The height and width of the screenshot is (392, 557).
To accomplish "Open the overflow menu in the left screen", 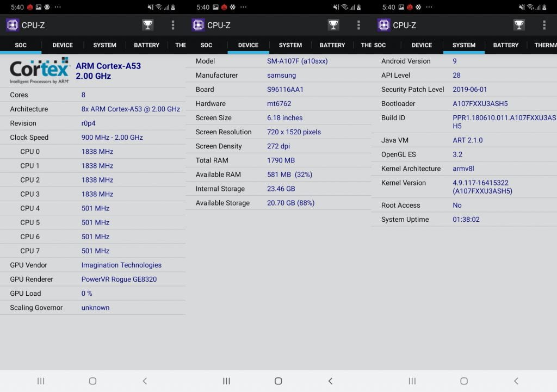I will tap(173, 25).
